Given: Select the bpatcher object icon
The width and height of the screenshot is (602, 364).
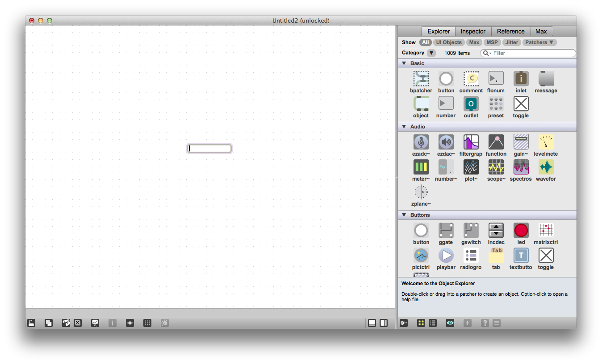Looking at the screenshot, I should pyautogui.click(x=421, y=79).
